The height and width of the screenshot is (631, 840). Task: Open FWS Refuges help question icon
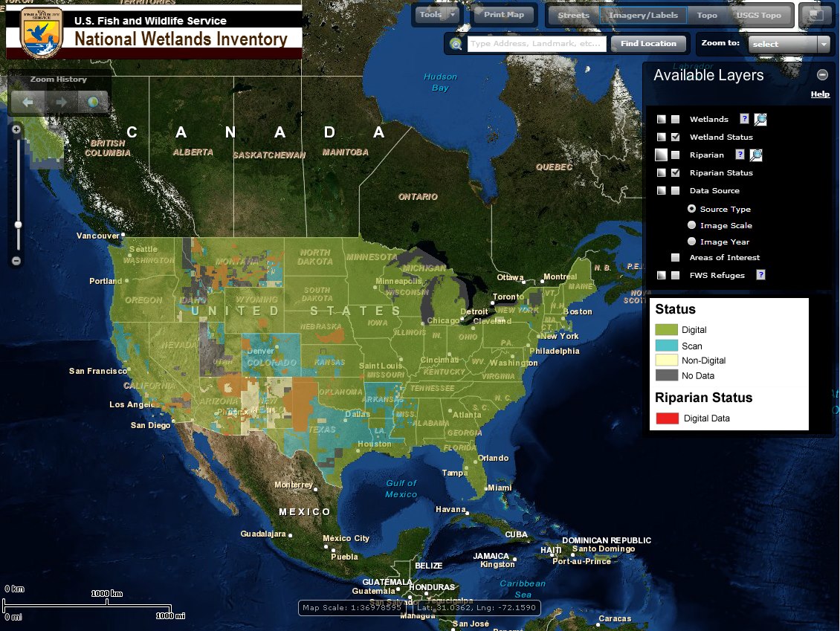760,275
